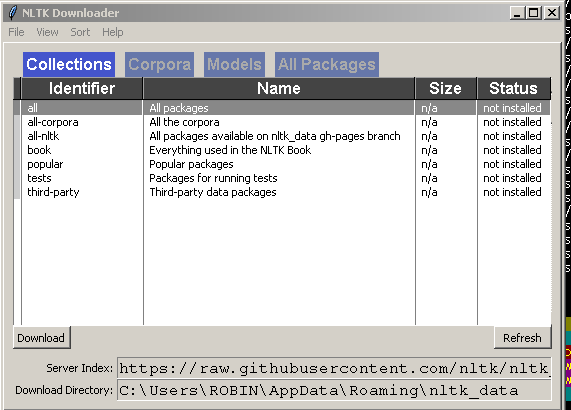Screen dimensions: 571x410
Task: Click 'All packages available on nltk_data gh-pages branch'
Action: pos(275,136)
